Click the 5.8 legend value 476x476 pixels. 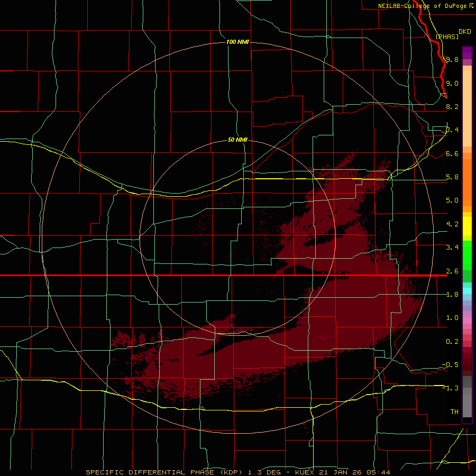(452, 177)
